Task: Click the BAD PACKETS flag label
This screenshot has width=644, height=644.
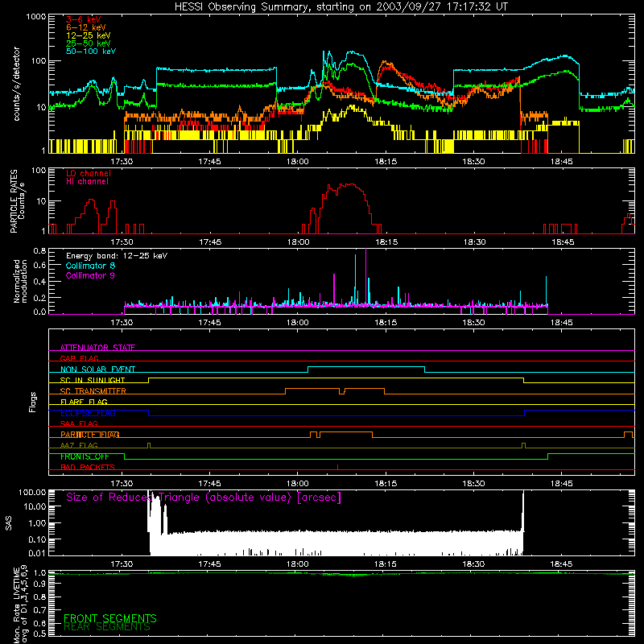Action: click(88, 467)
